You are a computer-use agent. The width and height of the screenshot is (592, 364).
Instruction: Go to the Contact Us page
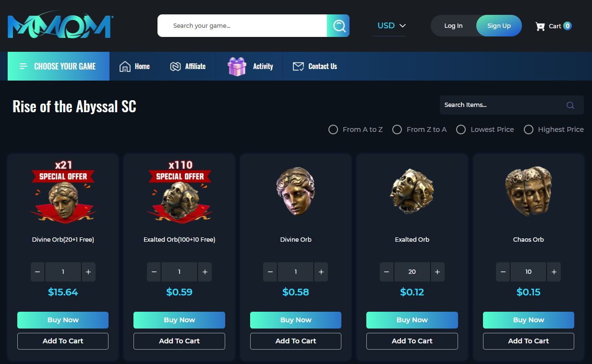tap(315, 66)
